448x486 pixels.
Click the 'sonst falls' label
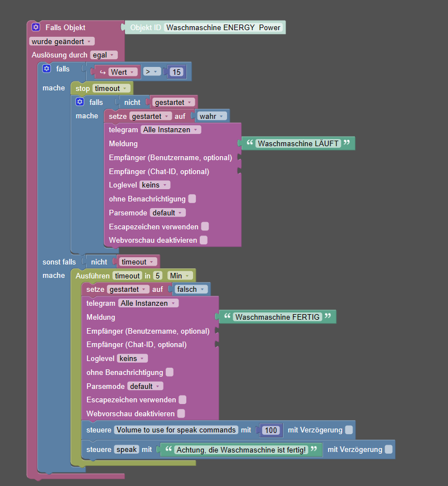[x=59, y=262]
